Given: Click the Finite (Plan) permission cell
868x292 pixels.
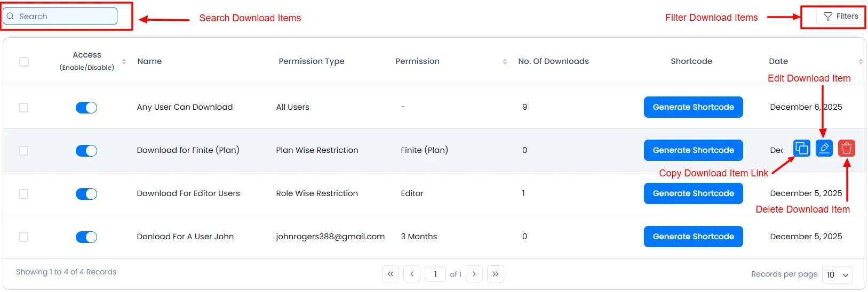Looking at the screenshot, I should tap(424, 150).
